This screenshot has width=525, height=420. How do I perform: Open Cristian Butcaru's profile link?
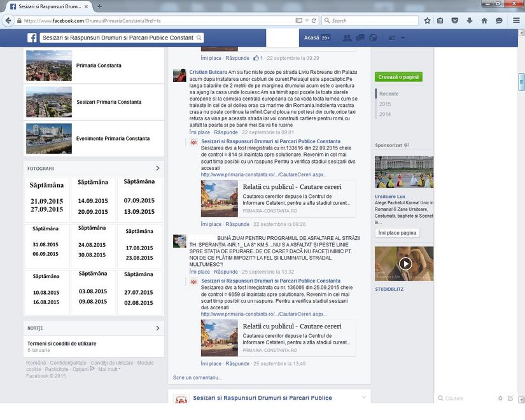point(208,72)
